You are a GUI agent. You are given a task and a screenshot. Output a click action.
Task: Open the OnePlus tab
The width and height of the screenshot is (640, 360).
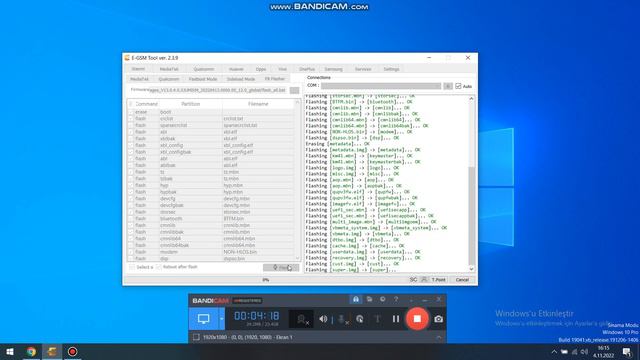tap(307, 69)
